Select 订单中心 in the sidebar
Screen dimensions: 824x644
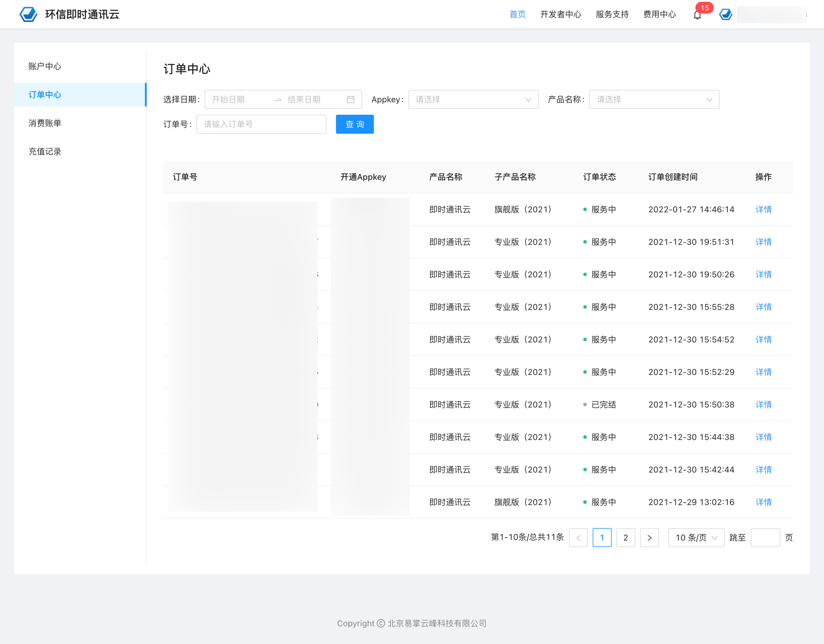(80, 95)
